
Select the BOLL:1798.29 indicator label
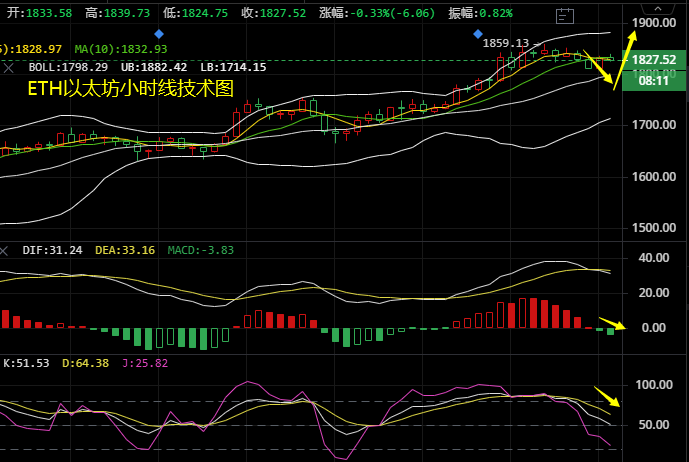tap(66, 67)
